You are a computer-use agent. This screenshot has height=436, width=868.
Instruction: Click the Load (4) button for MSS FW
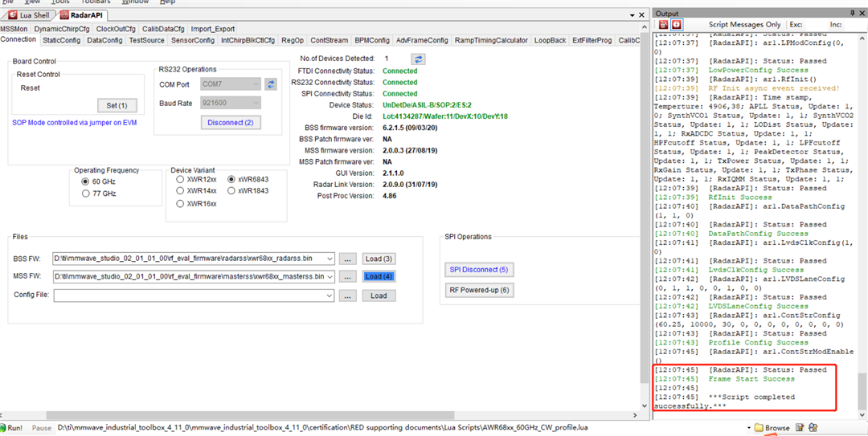coord(379,276)
